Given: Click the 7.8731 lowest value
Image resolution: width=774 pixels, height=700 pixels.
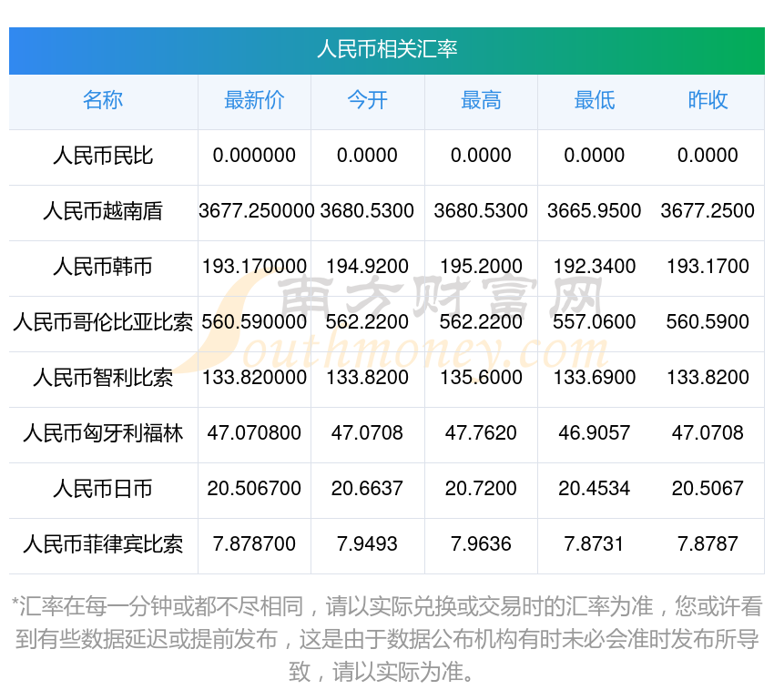Looking at the screenshot, I should [x=595, y=543].
